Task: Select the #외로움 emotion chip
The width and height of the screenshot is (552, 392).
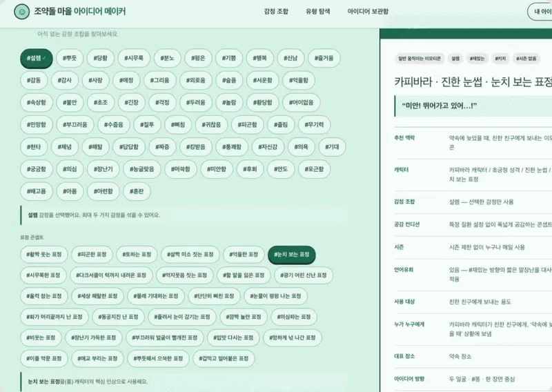Action: [x=196, y=80]
